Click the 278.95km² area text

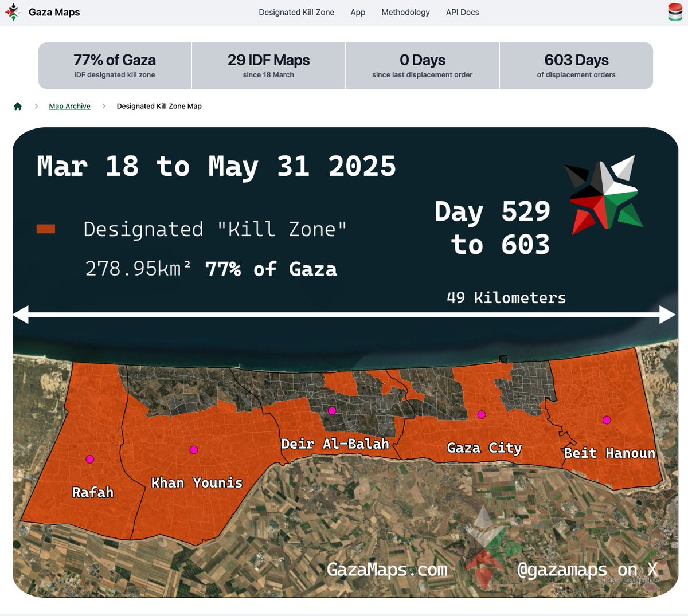pyautogui.click(x=138, y=268)
